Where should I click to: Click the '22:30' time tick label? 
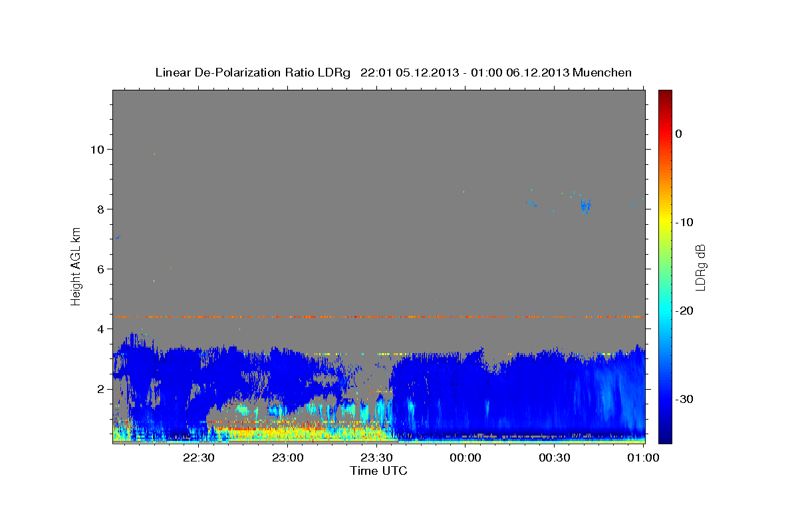pyautogui.click(x=198, y=458)
